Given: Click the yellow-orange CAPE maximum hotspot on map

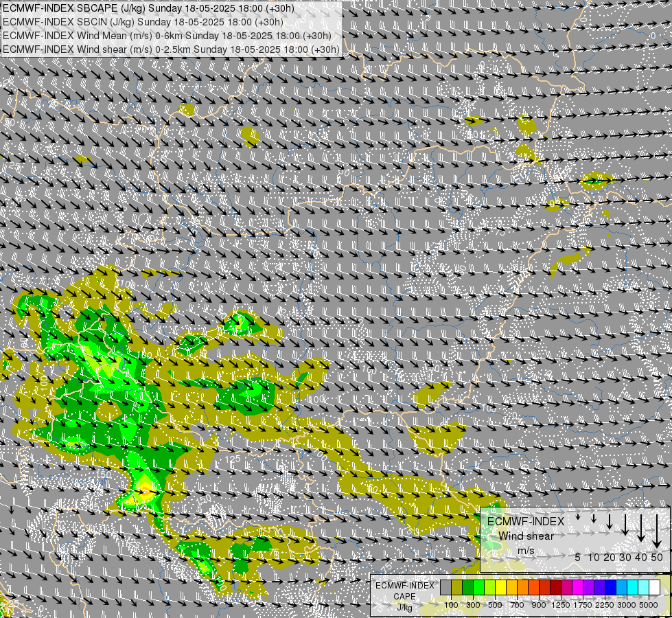Looking at the screenshot, I should (146, 492).
